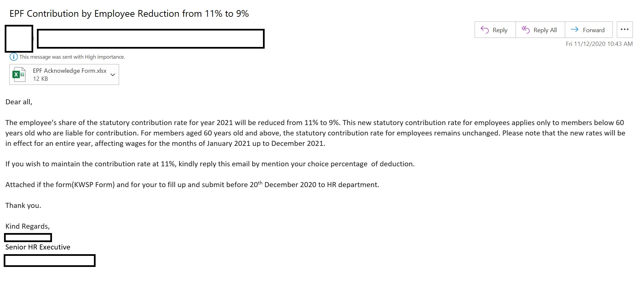This screenshot has width=644, height=281.
Task: Click the "Dear all," greeting line
Action: [19, 102]
